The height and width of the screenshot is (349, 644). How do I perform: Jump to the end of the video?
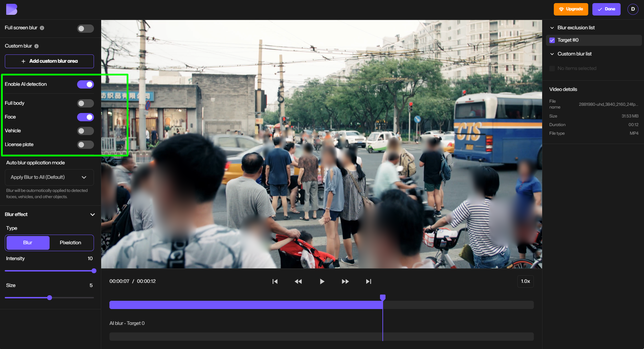pos(368,281)
